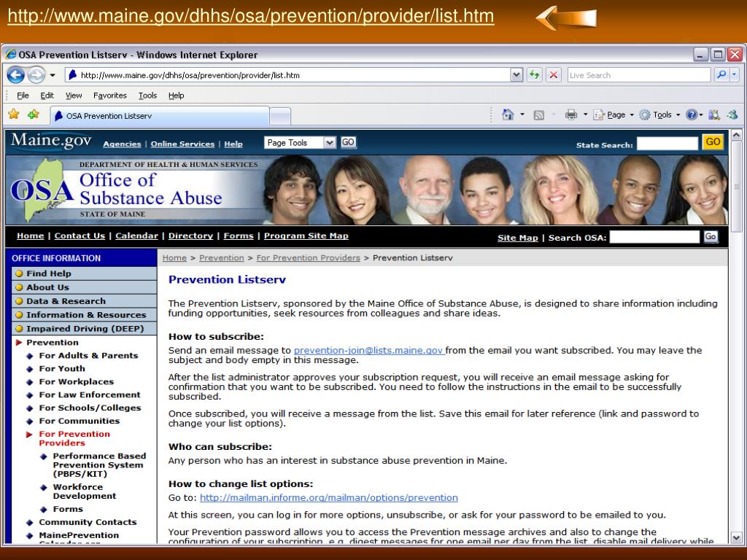
Task: Click the Live Search magnifier icon
Action: [721, 75]
